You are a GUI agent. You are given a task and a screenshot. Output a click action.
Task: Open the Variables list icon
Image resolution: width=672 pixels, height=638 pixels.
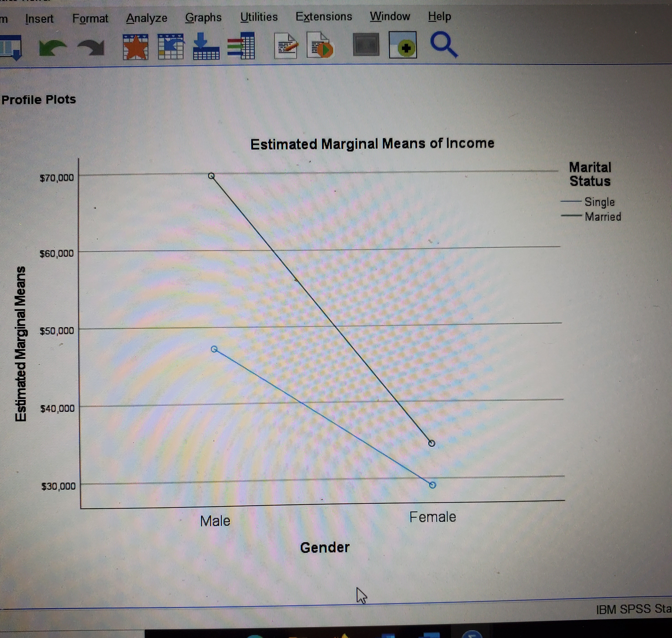241,46
